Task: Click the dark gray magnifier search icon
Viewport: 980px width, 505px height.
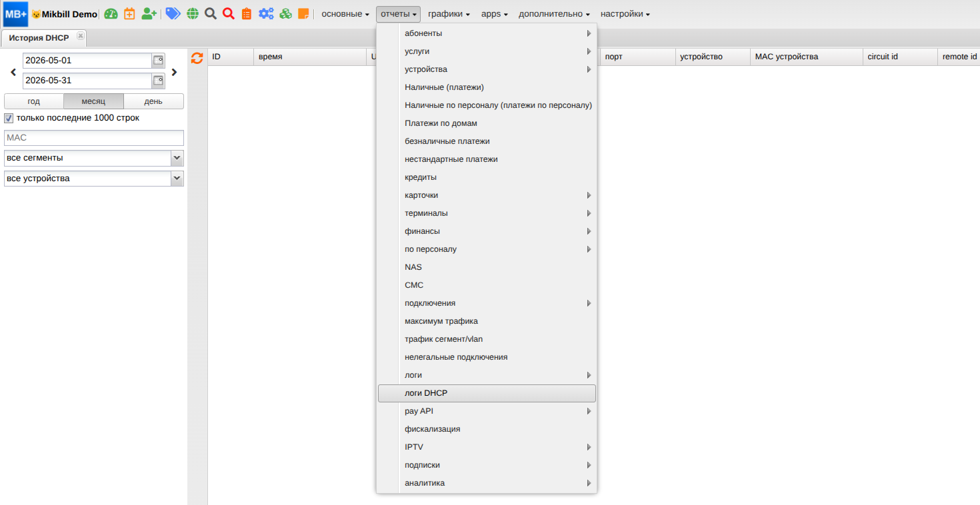Action: 211,14
